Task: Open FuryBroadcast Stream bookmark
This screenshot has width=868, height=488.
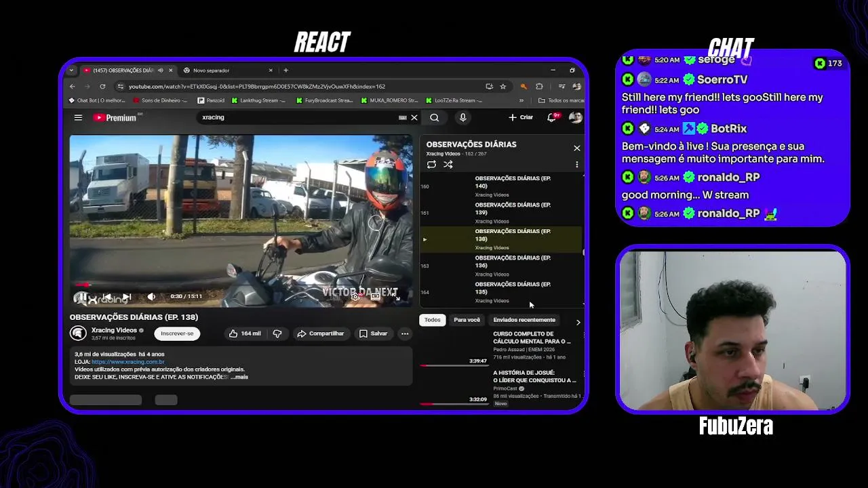Action: 324,100
